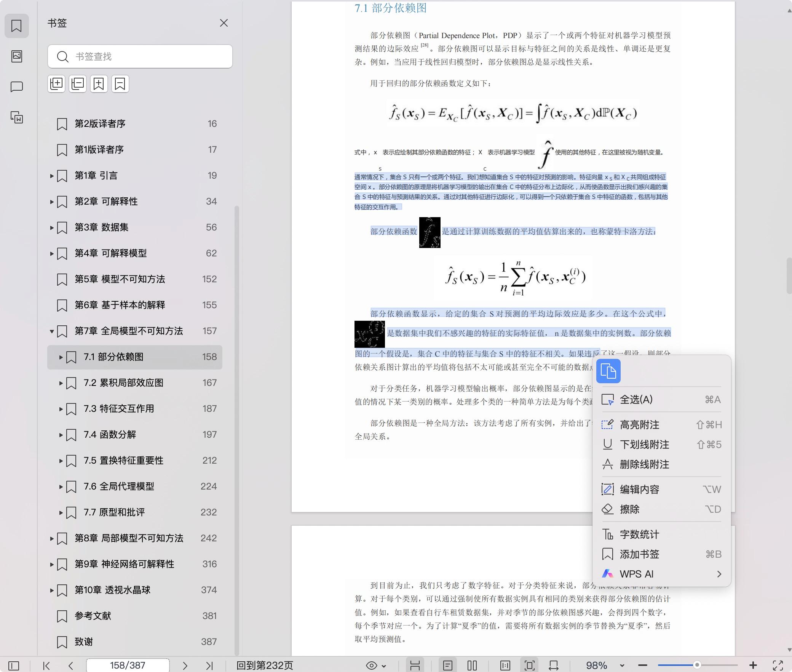Open the thumbnails panel in sidebar
This screenshot has width=792, height=672.
pos(17,56)
